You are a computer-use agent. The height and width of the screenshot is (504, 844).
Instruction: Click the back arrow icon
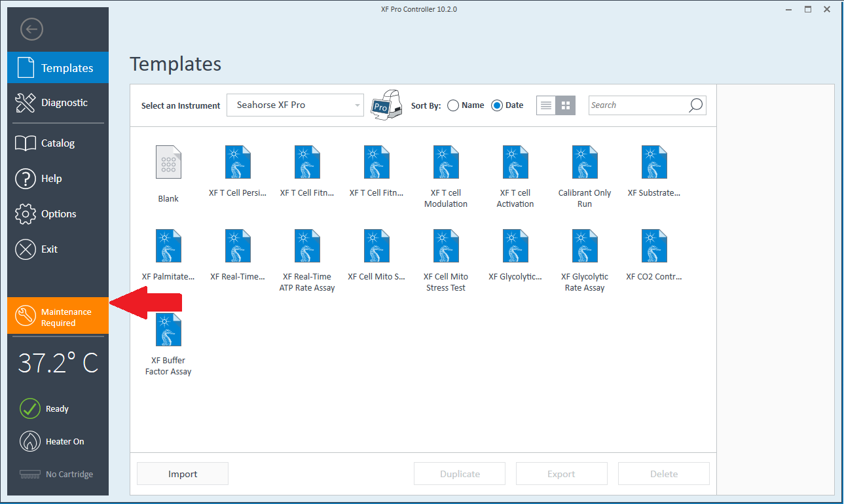click(31, 29)
